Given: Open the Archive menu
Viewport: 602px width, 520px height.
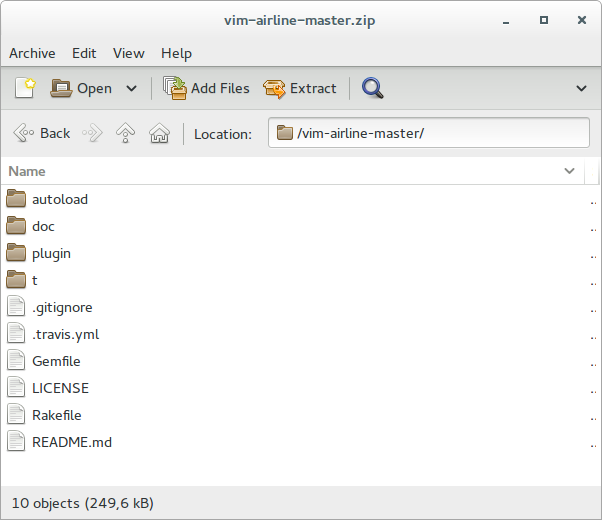Looking at the screenshot, I should [32, 53].
